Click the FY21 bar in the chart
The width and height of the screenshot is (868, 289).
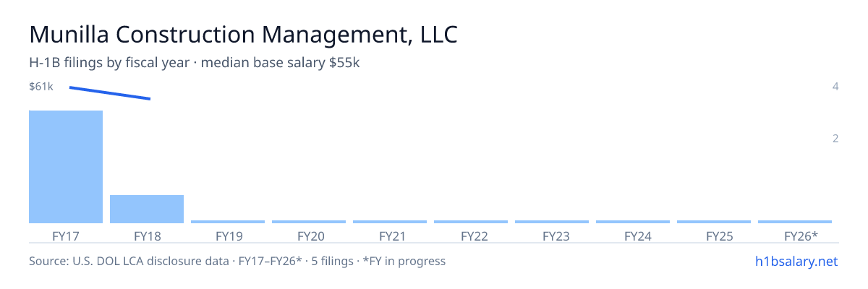click(390, 222)
